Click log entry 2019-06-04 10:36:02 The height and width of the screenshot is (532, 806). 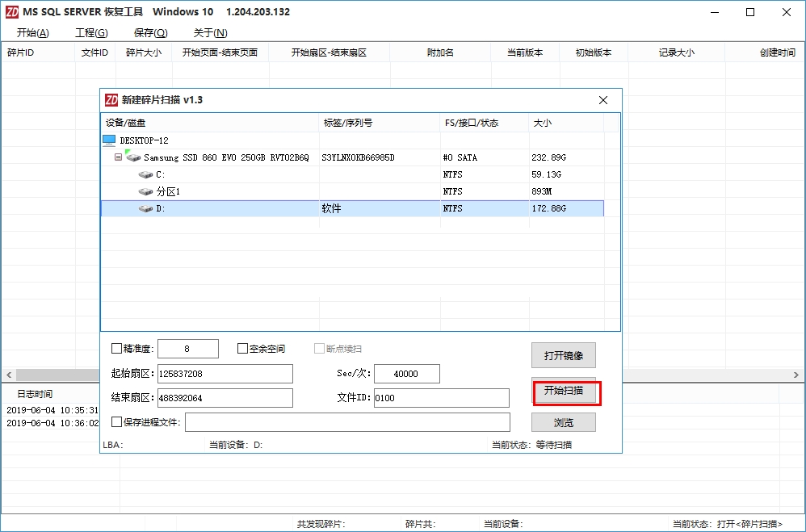click(52, 423)
